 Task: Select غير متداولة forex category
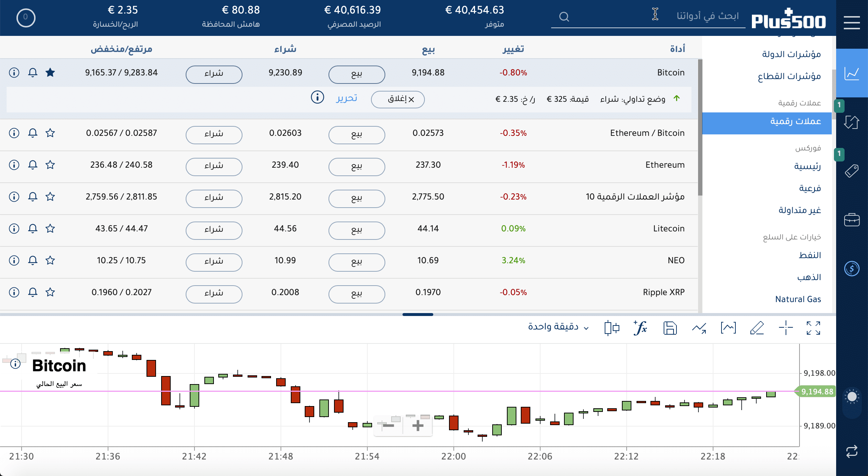tap(800, 210)
